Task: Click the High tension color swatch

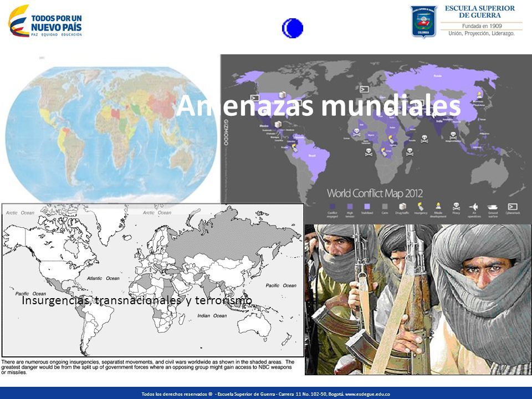Action: point(350,206)
